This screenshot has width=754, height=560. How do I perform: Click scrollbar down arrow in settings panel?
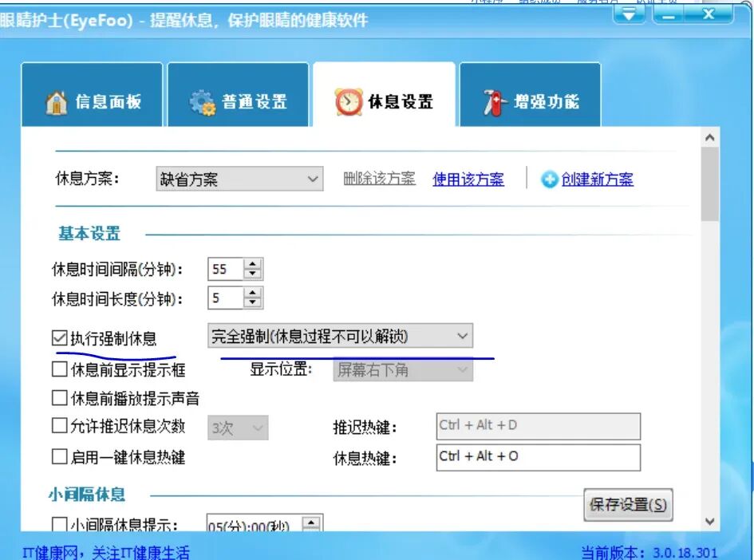click(710, 522)
